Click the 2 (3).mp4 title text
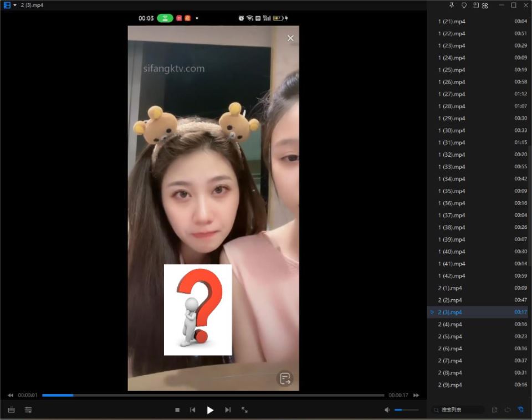Screen dimensions: 532x420 tap(32, 6)
